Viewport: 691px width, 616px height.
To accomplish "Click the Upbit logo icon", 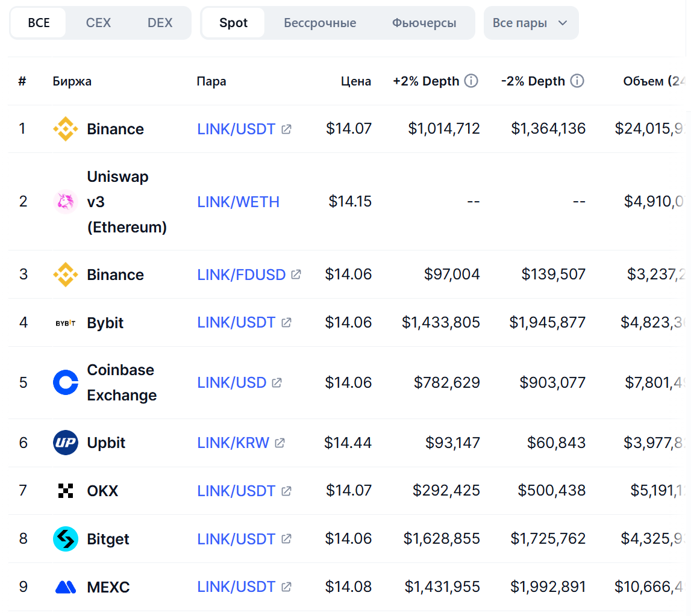I will click(65, 443).
